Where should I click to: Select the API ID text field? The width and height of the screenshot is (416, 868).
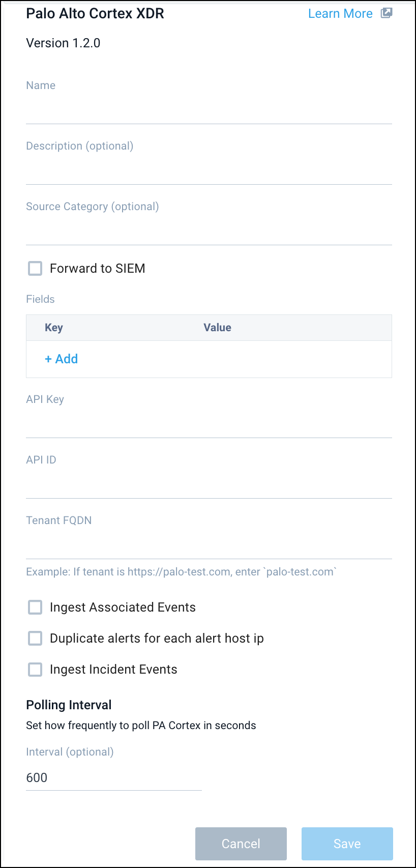click(x=209, y=486)
